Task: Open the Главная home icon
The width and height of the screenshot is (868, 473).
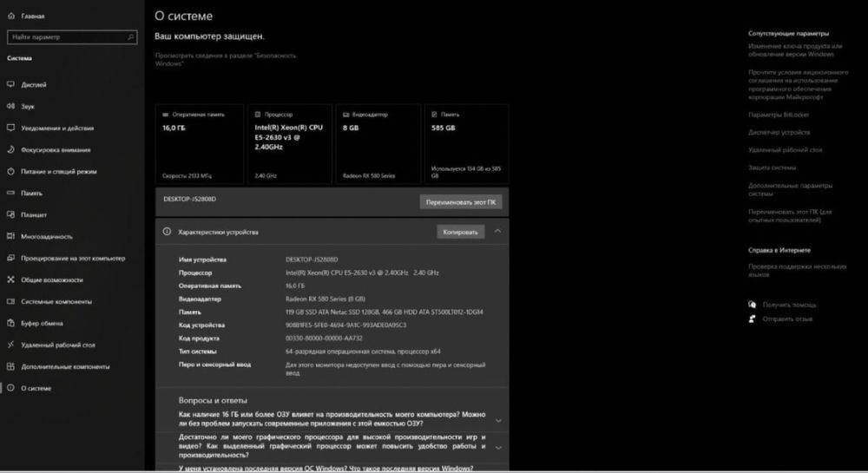Action: [x=11, y=16]
